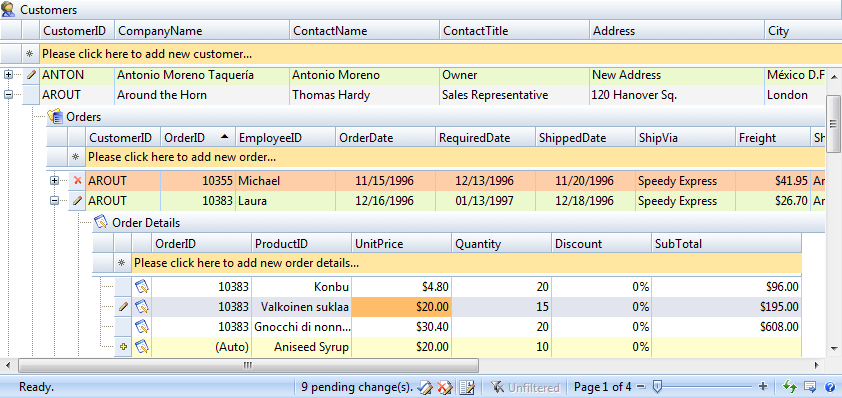Open the blue help question mark icon
842x398 pixels.
tap(830, 386)
